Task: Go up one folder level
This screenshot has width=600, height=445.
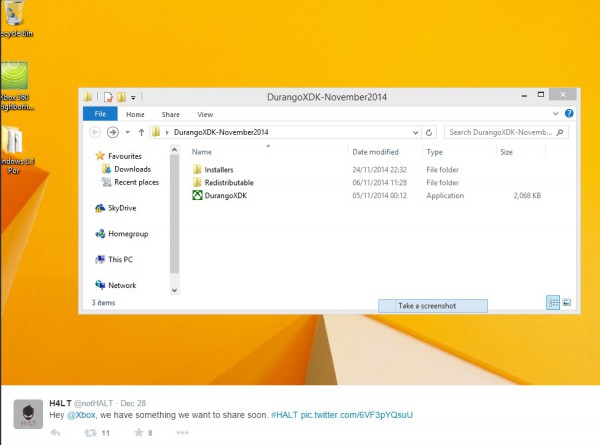Action: pos(141,132)
